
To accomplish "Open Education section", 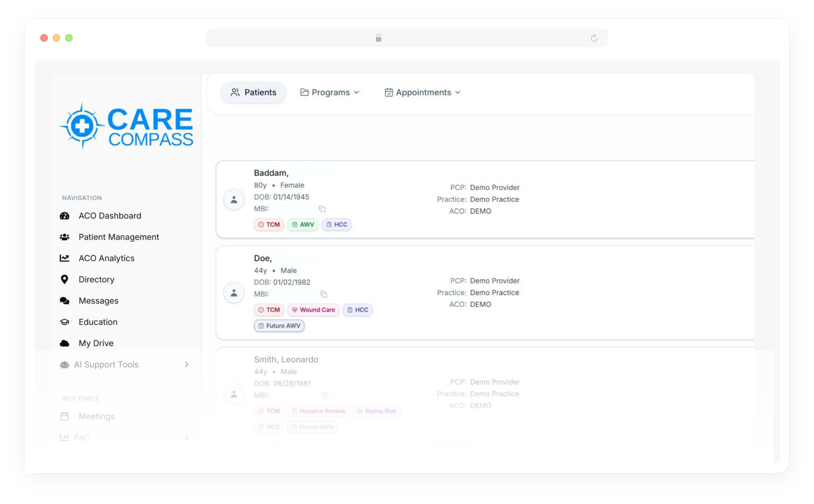I will [98, 322].
